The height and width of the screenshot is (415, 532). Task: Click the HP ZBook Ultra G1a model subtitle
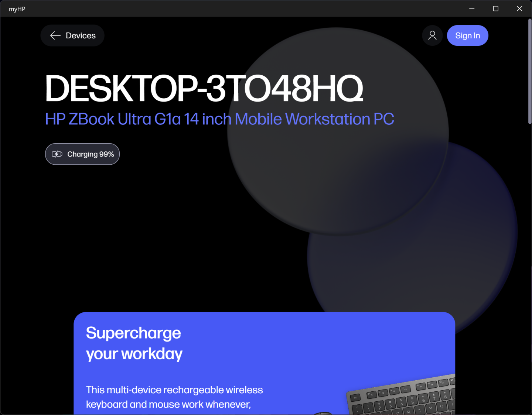[x=219, y=119]
